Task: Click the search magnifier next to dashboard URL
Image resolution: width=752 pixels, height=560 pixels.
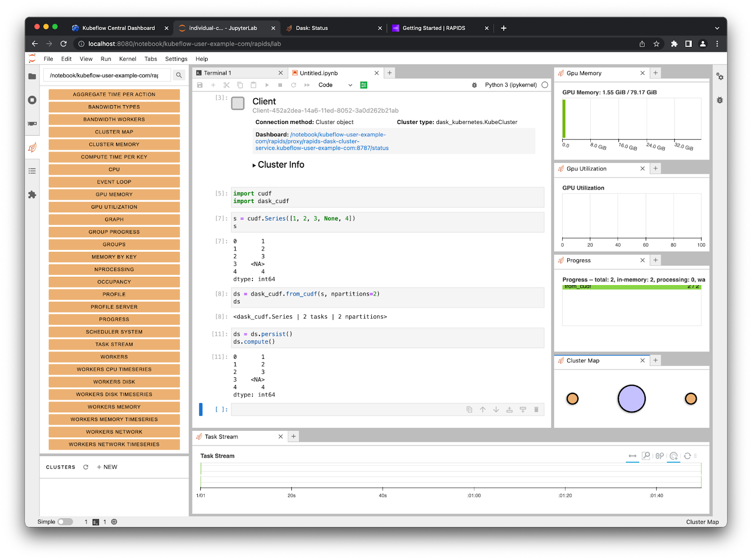Action: point(179,75)
